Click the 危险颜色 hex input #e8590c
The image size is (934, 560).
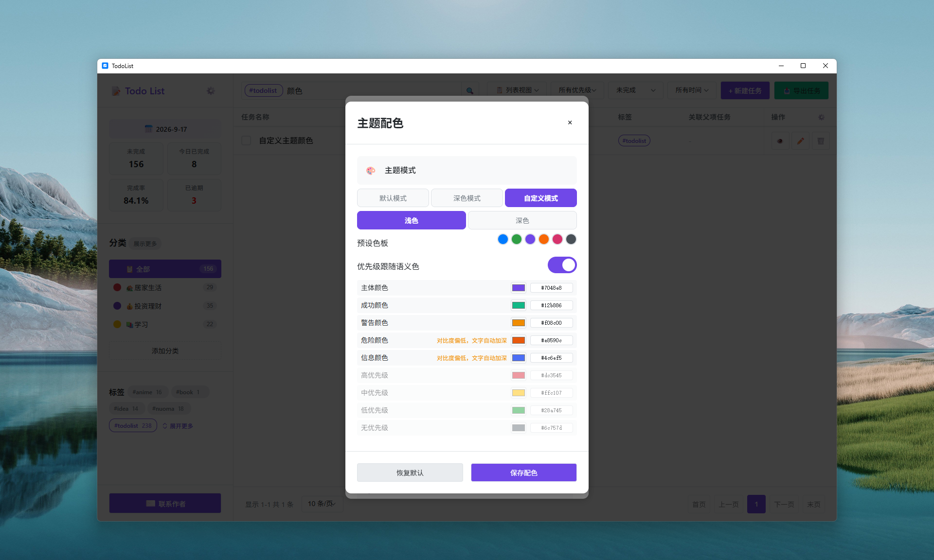(552, 340)
